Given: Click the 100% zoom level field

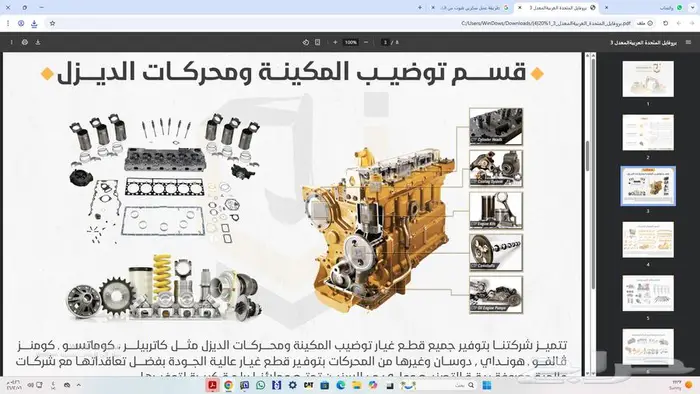Looking at the screenshot, I should [x=351, y=42].
